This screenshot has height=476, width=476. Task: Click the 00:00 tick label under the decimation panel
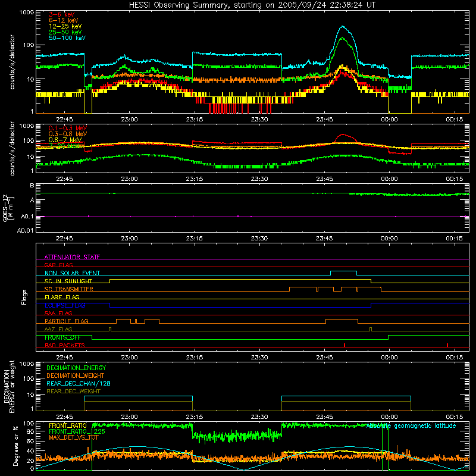point(390,417)
